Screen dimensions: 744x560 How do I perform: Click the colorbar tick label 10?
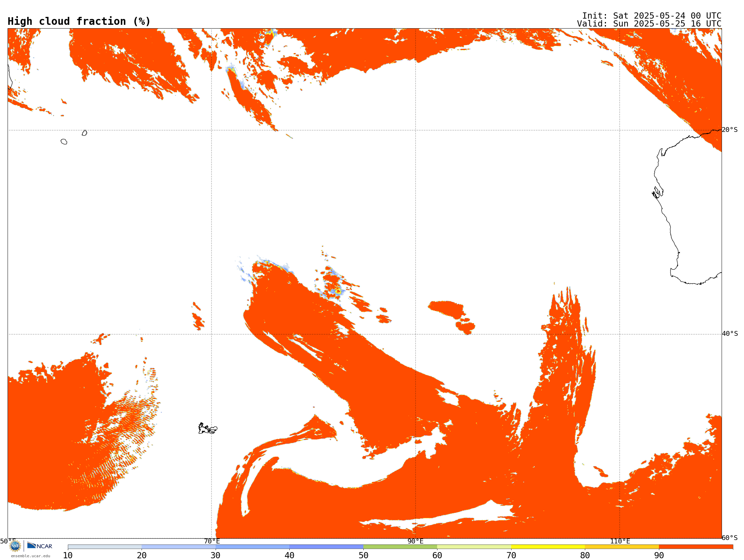pos(68,556)
